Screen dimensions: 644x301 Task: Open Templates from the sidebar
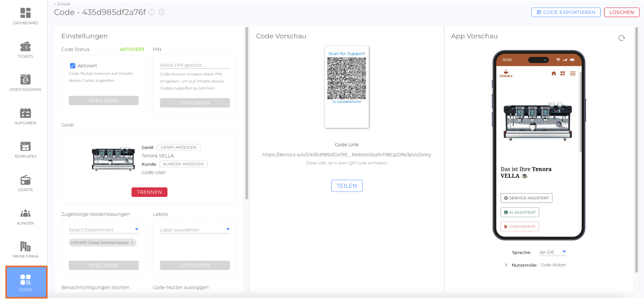click(x=25, y=146)
